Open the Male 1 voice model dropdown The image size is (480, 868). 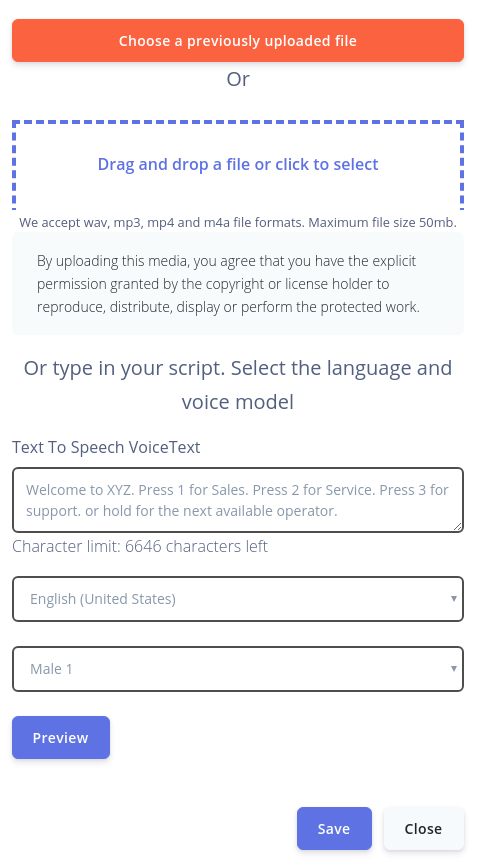point(238,669)
